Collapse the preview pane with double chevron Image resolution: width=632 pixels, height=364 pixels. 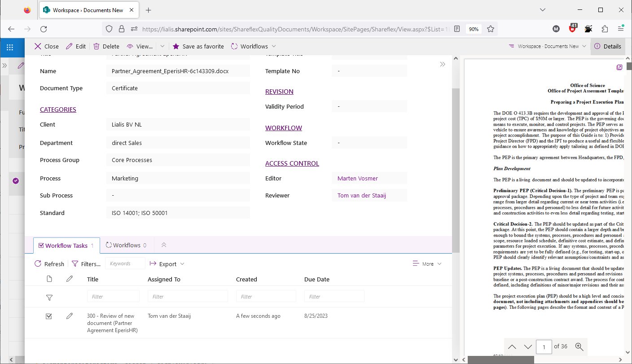pyautogui.click(x=443, y=64)
